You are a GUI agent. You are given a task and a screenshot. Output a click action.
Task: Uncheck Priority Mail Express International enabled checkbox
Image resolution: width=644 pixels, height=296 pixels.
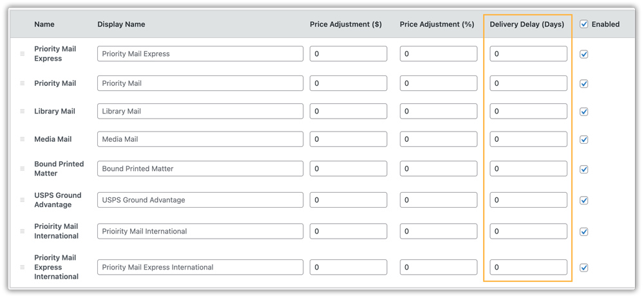click(584, 267)
